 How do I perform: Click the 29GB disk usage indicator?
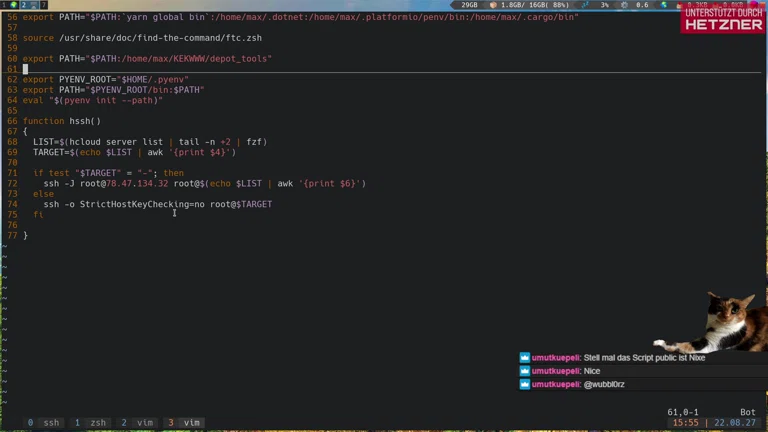[469, 5]
